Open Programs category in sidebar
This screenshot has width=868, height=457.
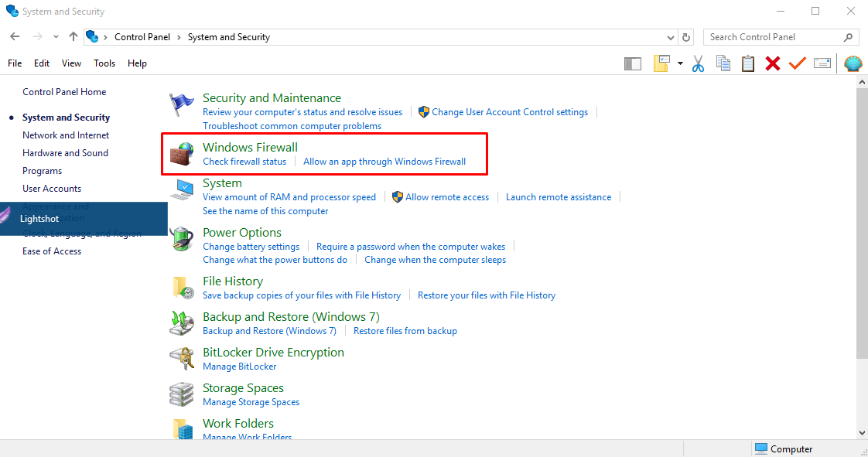(42, 171)
